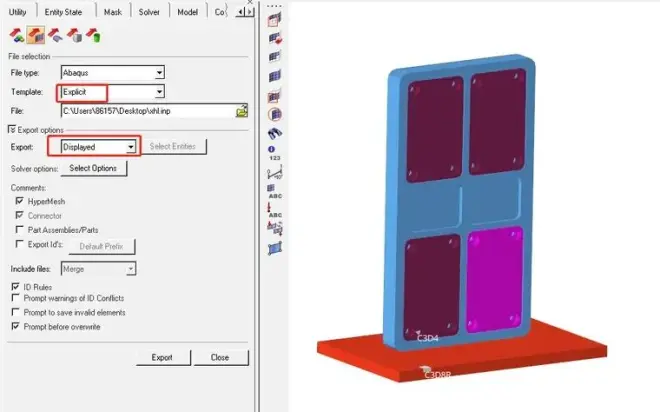The width and height of the screenshot is (660, 412).
Task: Open the Solver tab
Action: (149, 11)
